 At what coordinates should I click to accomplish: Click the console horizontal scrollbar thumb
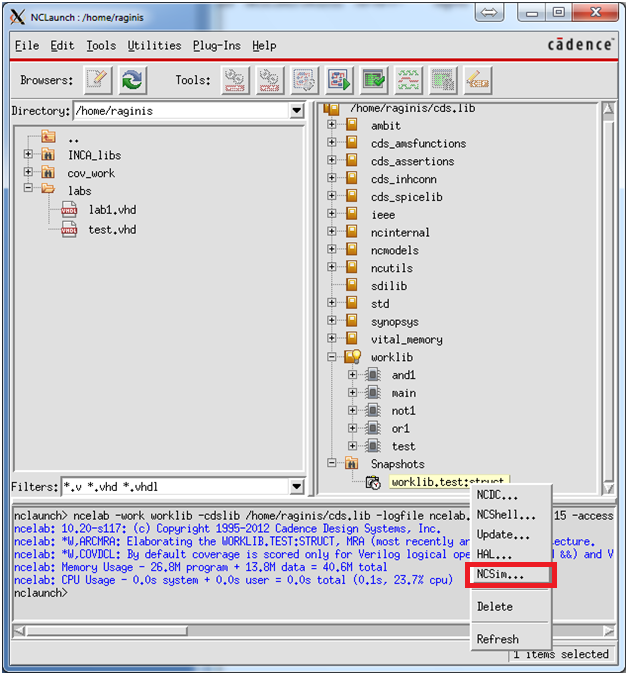point(107,631)
